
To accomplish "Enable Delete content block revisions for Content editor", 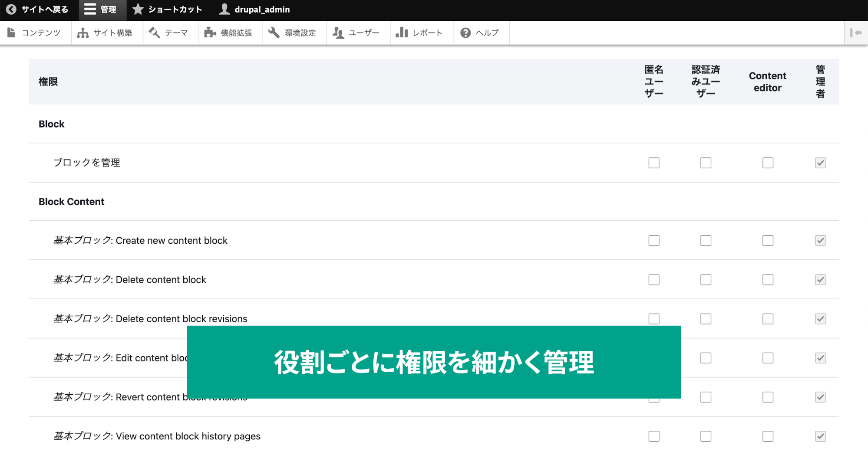I will 768,318.
